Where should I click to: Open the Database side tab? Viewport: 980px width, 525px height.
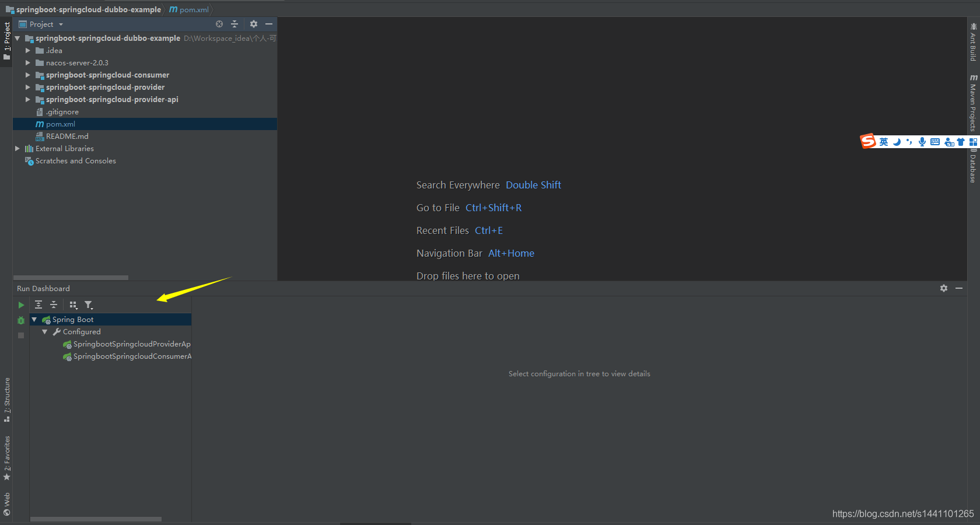click(973, 166)
